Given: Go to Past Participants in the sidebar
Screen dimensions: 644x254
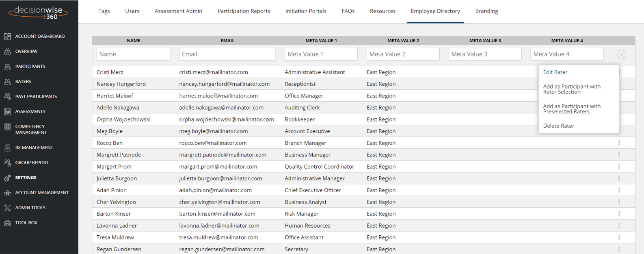Looking at the screenshot, I should tap(36, 97).
